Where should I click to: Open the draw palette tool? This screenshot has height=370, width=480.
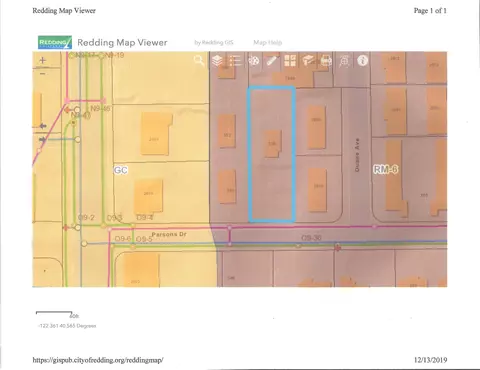pos(254,61)
